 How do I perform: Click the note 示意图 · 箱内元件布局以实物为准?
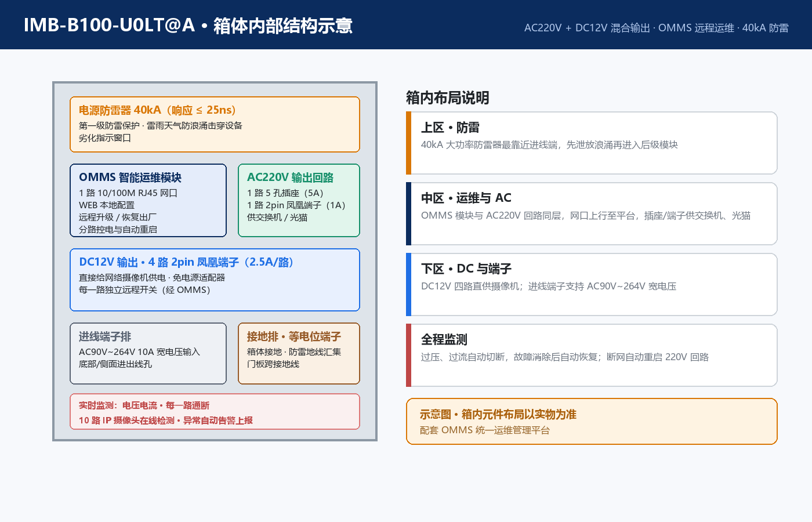pos(498,415)
